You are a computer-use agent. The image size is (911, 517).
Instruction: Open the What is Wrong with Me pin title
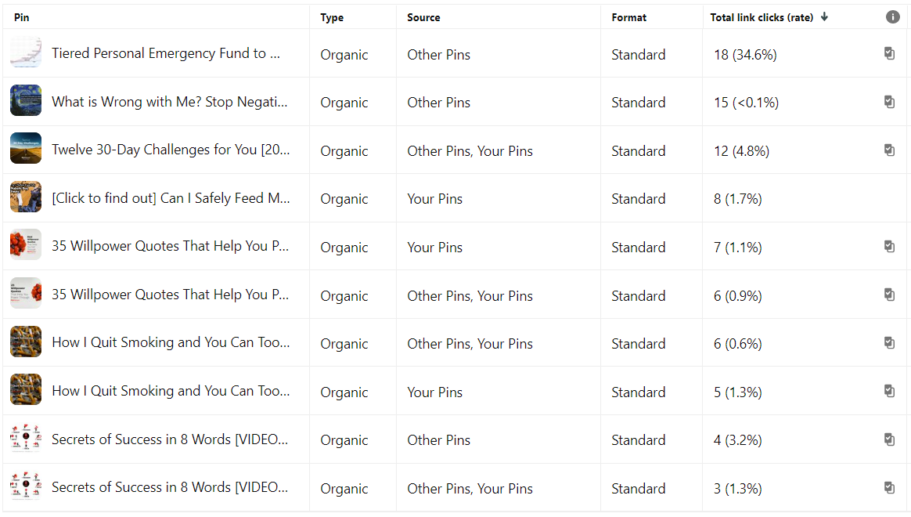pyautogui.click(x=169, y=102)
